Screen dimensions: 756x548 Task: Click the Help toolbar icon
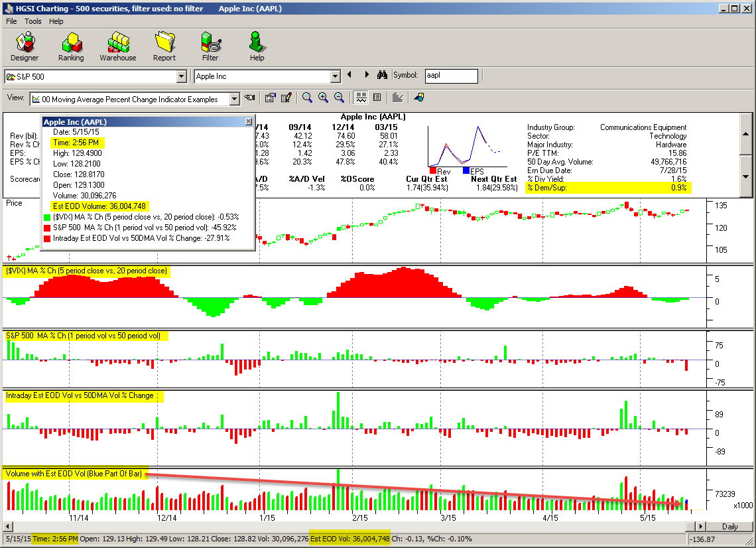pos(257,47)
